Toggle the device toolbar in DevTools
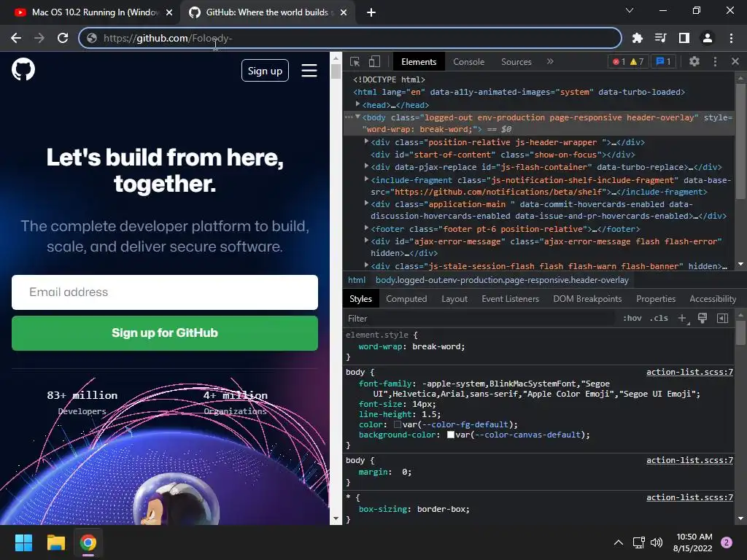 point(374,62)
